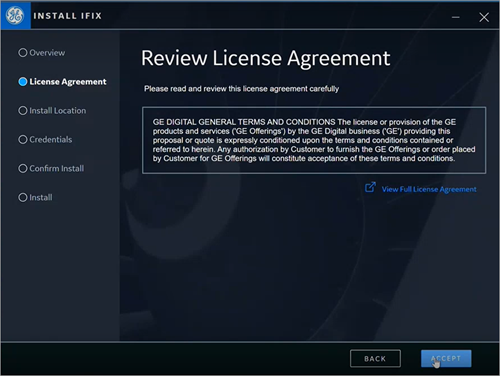Select the License Agreement step circle
Viewport: 500px width, 376px height.
pos(23,82)
